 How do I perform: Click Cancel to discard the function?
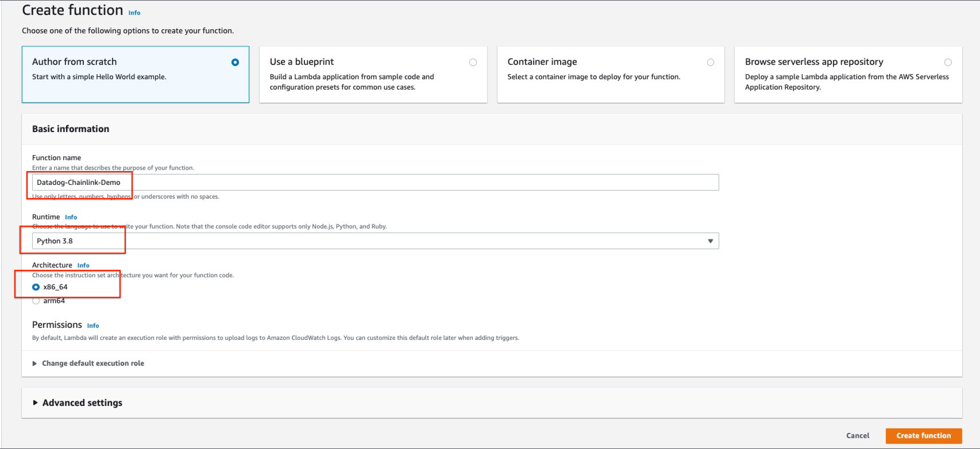tap(857, 436)
